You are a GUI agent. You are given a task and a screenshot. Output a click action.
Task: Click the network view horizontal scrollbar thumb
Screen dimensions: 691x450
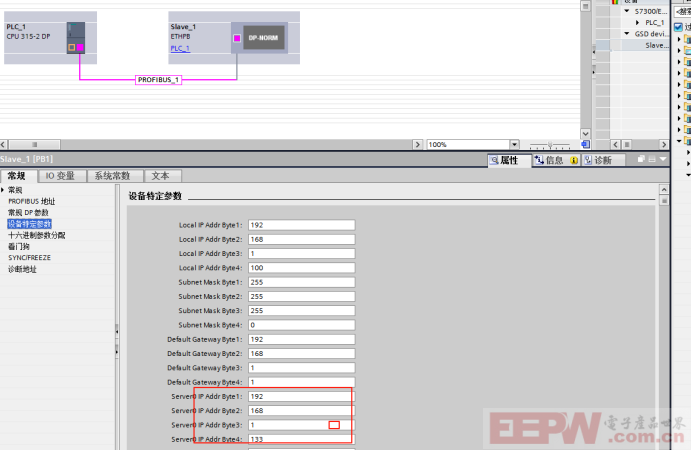point(35,145)
